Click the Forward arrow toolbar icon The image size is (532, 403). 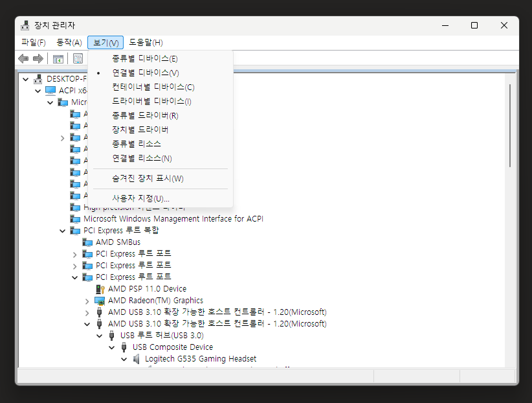(x=38, y=59)
